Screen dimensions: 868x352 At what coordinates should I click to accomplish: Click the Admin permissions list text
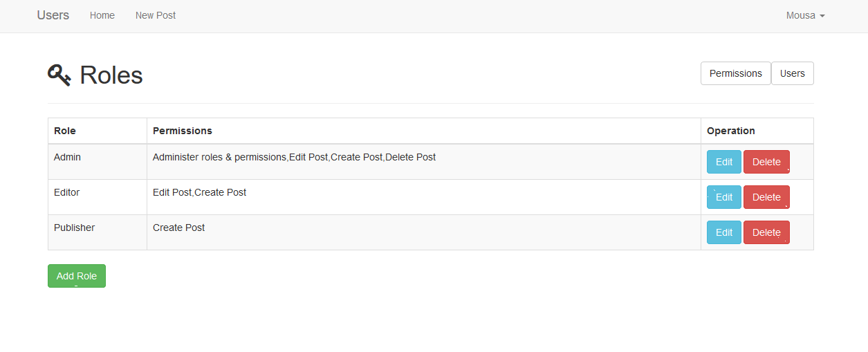pos(294,157)
